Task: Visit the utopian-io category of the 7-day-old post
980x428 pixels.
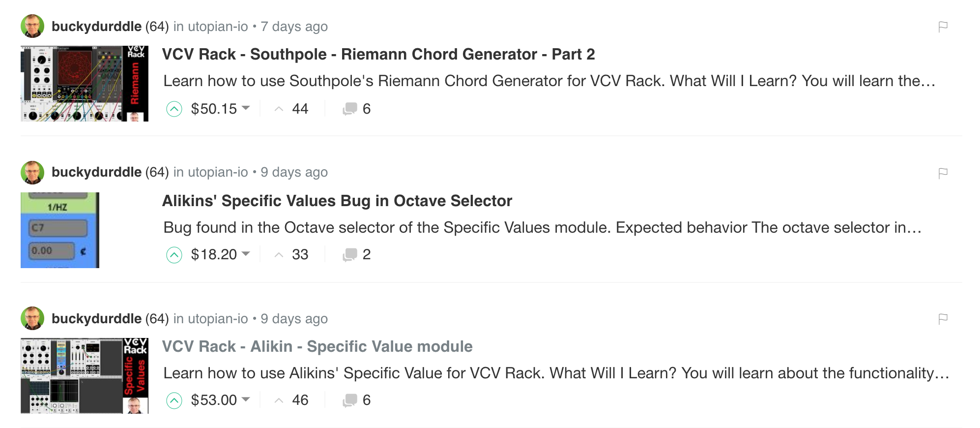Action: click(218, 27)
